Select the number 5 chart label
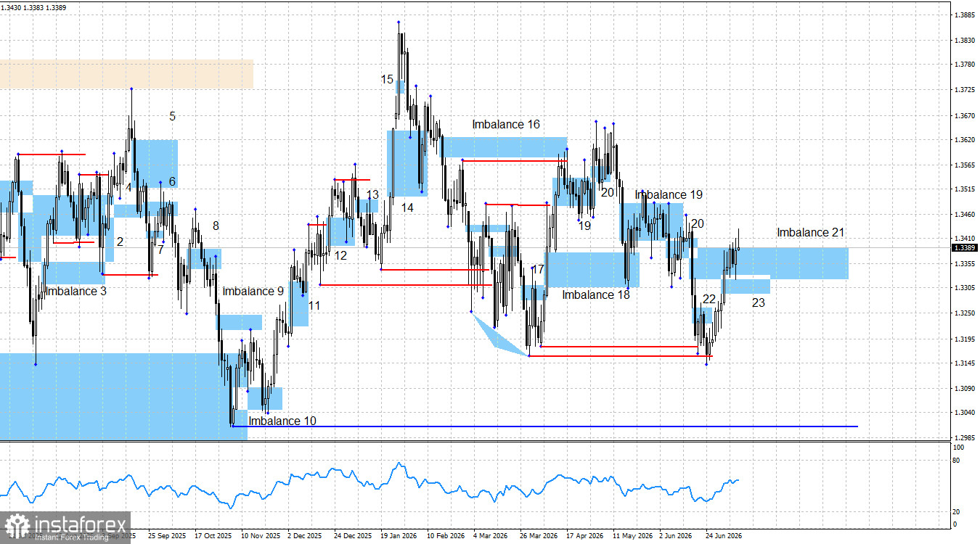 click(173, 116)
